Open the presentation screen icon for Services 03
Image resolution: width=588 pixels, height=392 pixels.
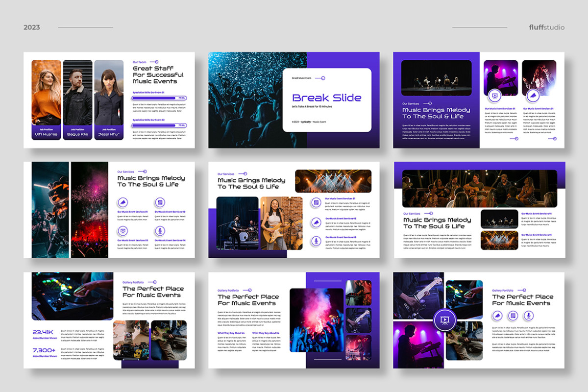123,231
